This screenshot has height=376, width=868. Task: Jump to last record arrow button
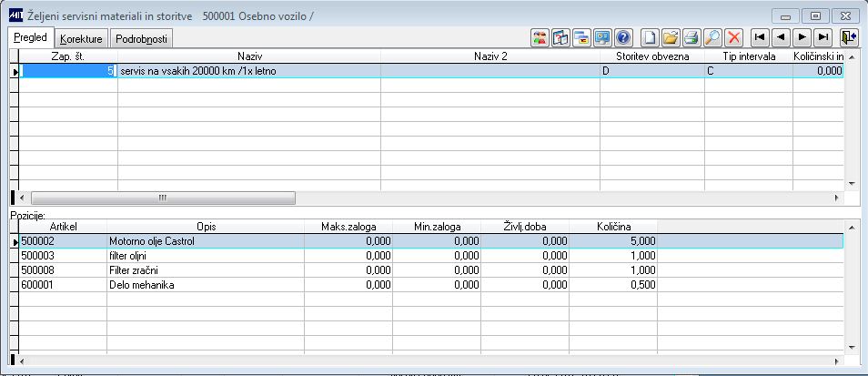[x=823, y=37]
